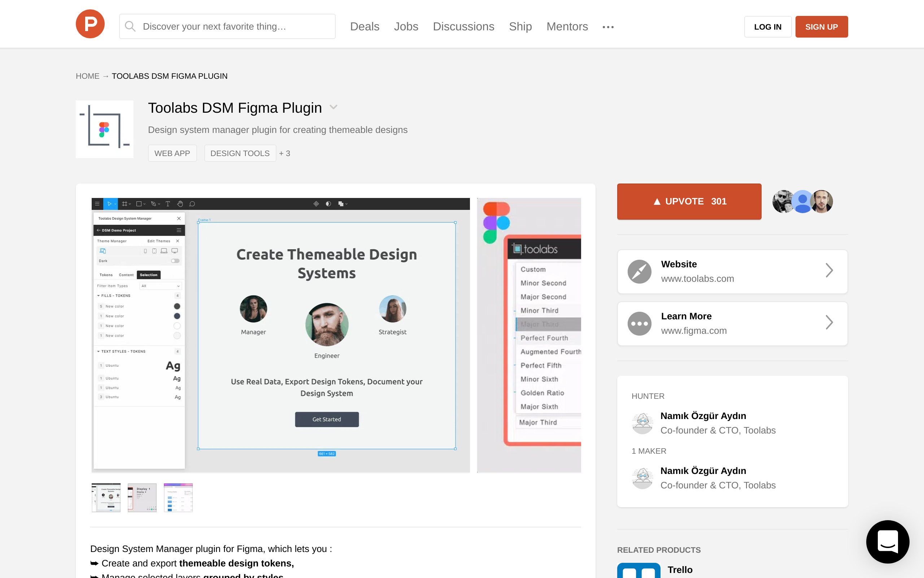Viewport: 924px width, 578px height.
Task: Upvote the product with 301 votes
Action: (689, 202)
